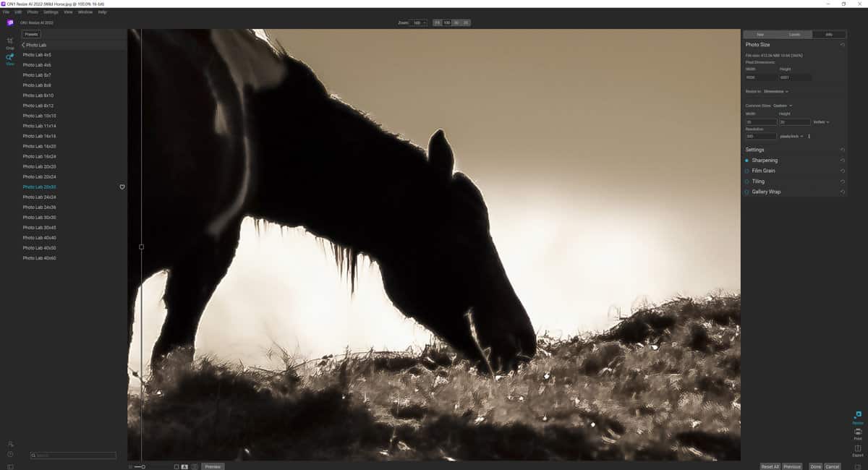Click the document Width inches field
The height and width of the screenshot is (470, 868).
[761, 122]
